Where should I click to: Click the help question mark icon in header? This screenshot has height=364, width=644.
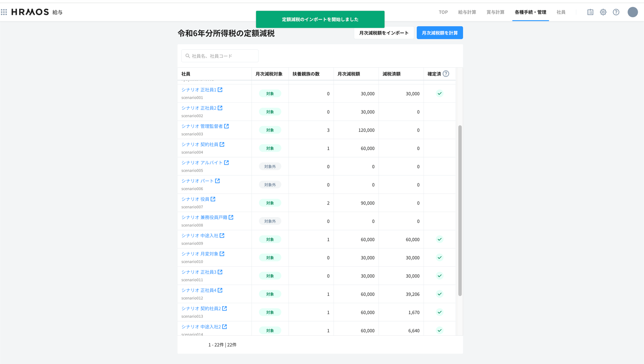[x=616, y=12]
